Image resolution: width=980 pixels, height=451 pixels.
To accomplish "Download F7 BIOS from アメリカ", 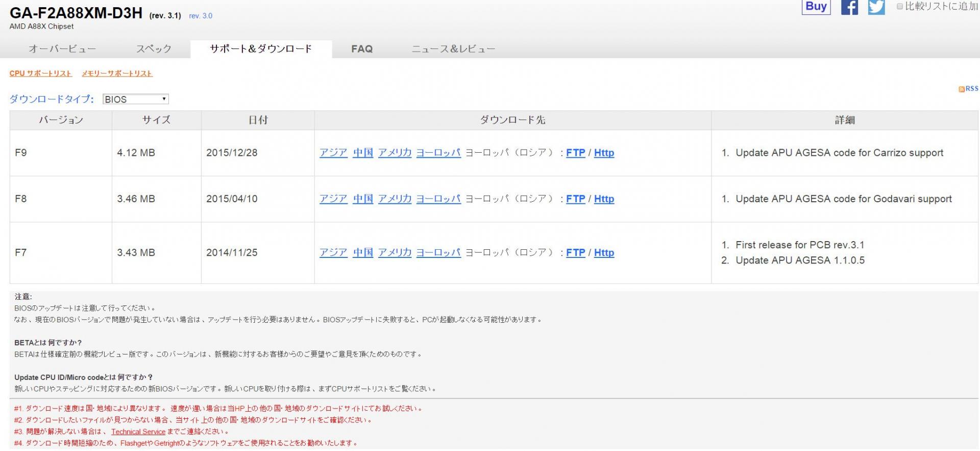I will [x=395, y=252].
